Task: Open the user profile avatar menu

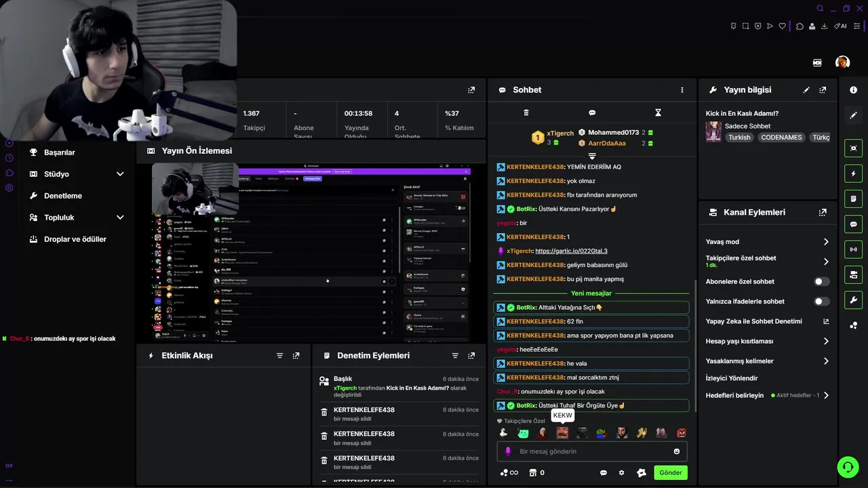Action: click(842, 62)
